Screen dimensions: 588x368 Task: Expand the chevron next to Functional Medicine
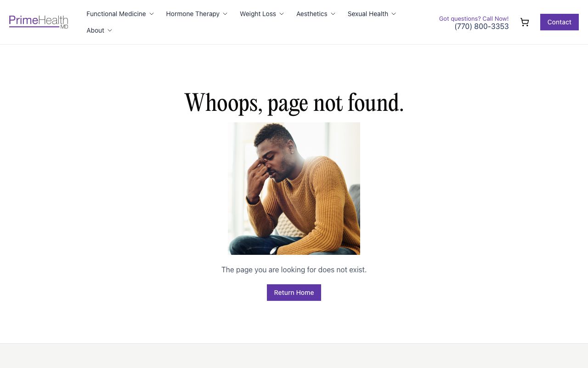(152, 14)
